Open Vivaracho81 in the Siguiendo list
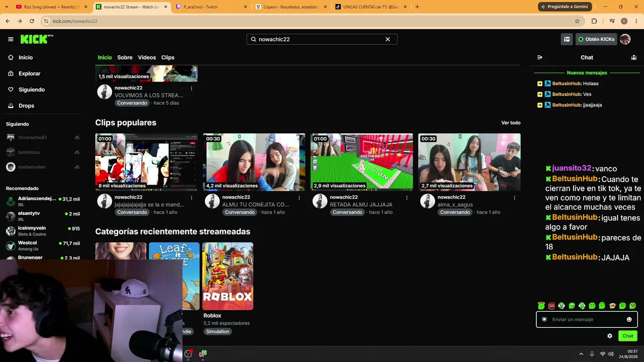The height and width of the screenshot is (362, 644). click(43, 137)
